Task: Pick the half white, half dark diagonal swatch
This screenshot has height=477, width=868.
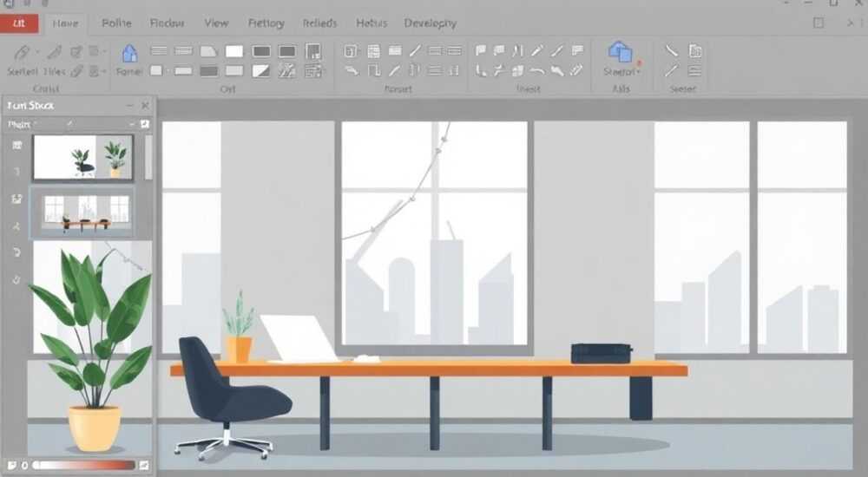Action: tap(260, 70)
